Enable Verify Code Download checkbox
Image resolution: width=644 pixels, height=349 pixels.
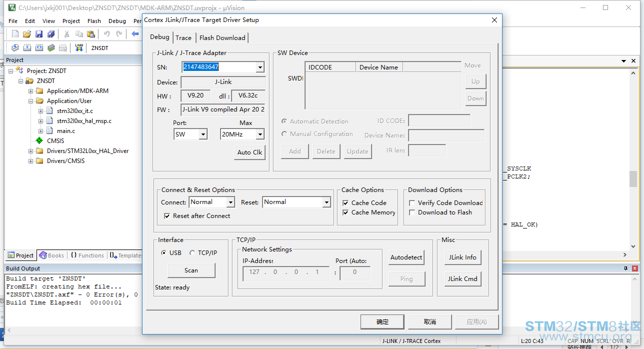(x=412, y=203)
